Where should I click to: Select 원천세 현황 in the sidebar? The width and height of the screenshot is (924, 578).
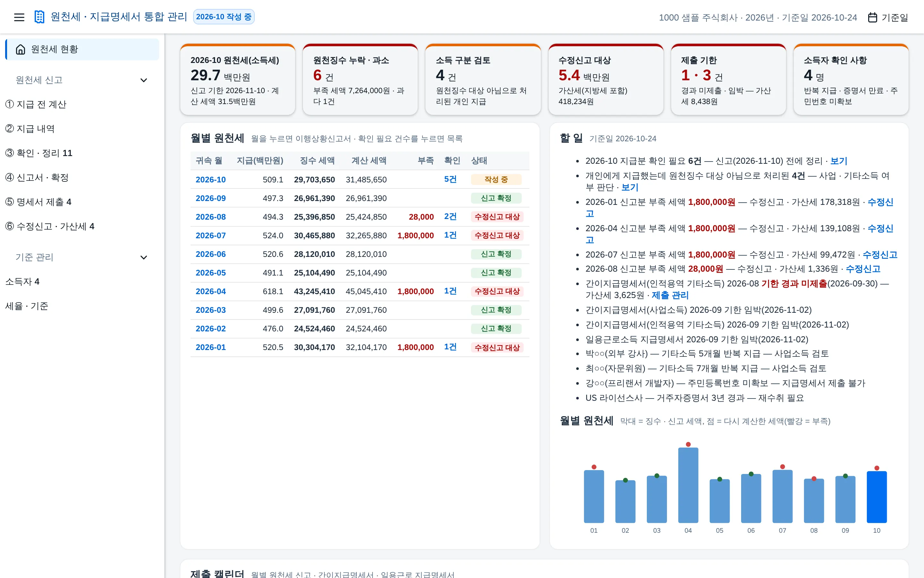pos(82,49)
